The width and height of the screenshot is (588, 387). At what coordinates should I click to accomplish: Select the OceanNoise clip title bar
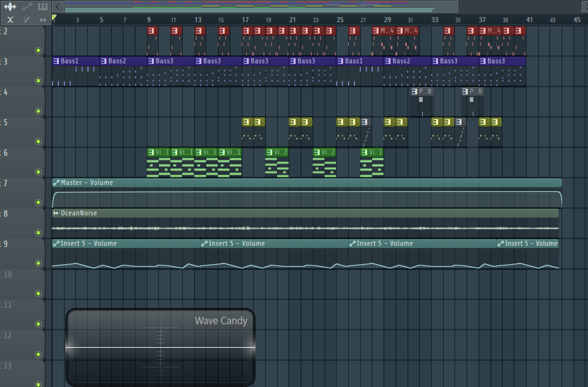point(305,213)
